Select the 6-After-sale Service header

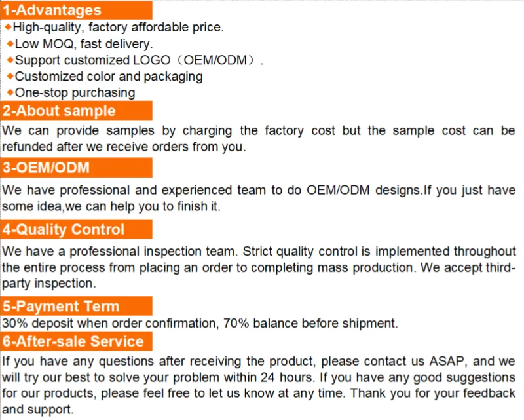[x=77, y=341]
